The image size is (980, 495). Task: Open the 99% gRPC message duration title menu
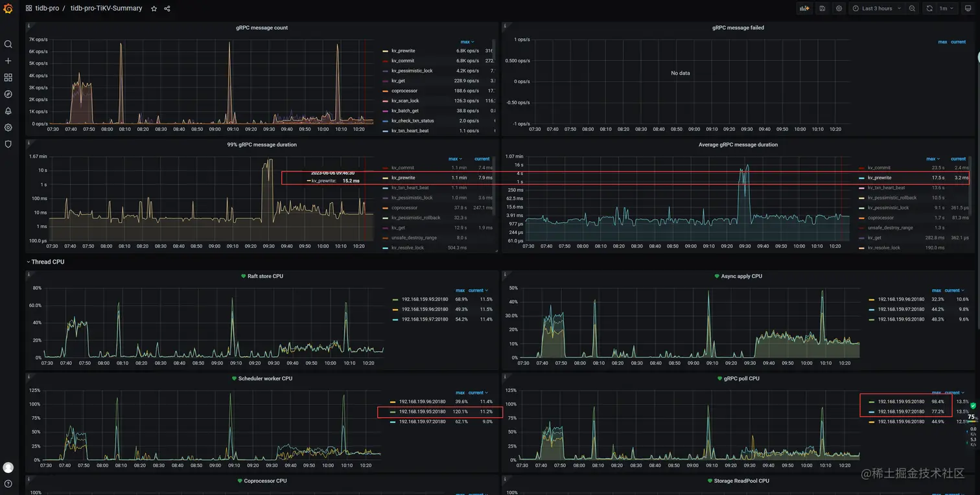[262, 144]
